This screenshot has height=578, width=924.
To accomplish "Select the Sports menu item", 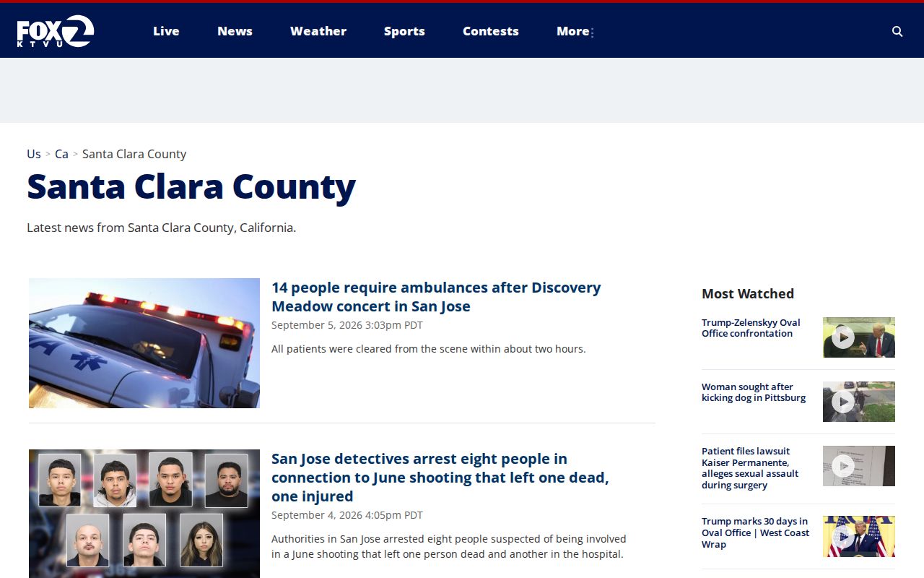I will (x=404, y=31).
